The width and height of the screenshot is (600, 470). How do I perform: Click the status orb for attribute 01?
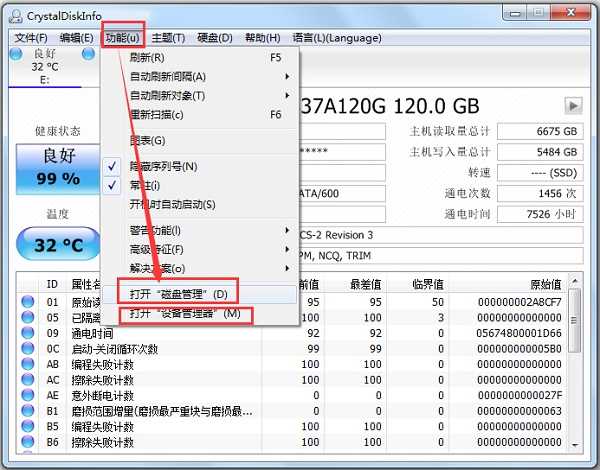[x=28, y=302]
